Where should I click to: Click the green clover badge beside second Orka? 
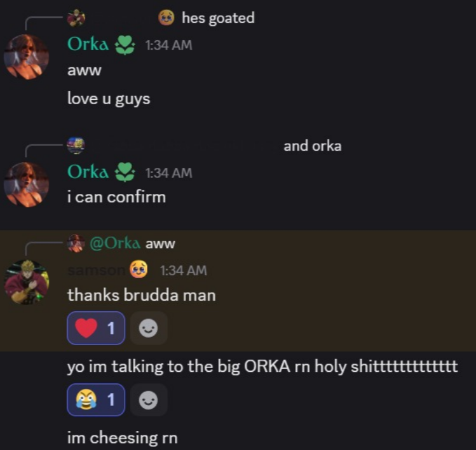point(125,172)
